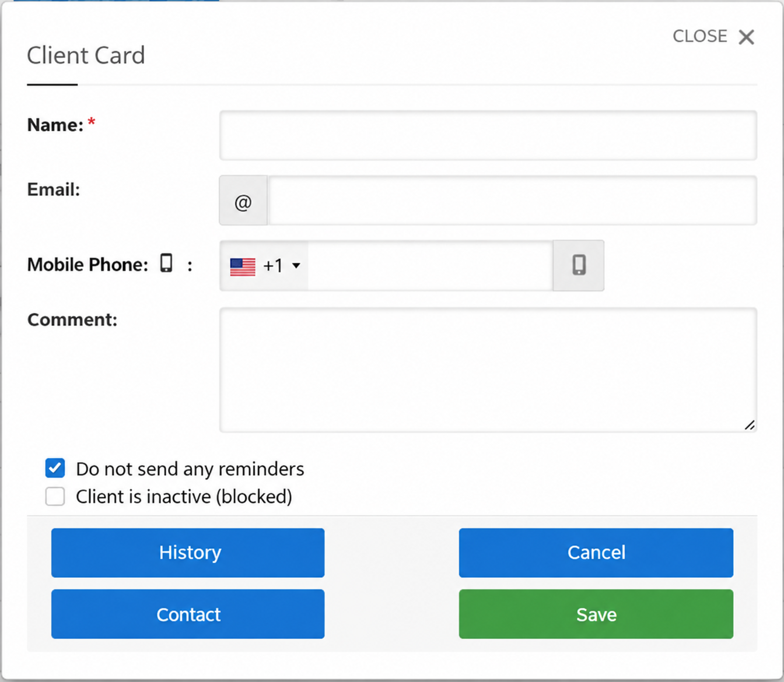The height and width of the screenshot is (682, 784).
Task: Click the US flag icon in the phone field
Action: point(243,266)
